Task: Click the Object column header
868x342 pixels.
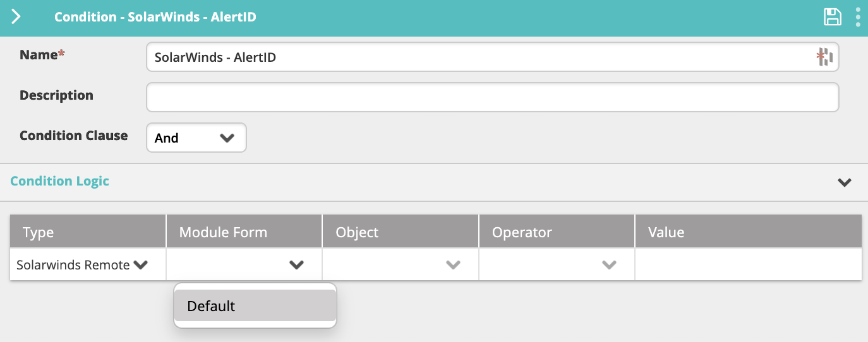Action: click(401, 232)
